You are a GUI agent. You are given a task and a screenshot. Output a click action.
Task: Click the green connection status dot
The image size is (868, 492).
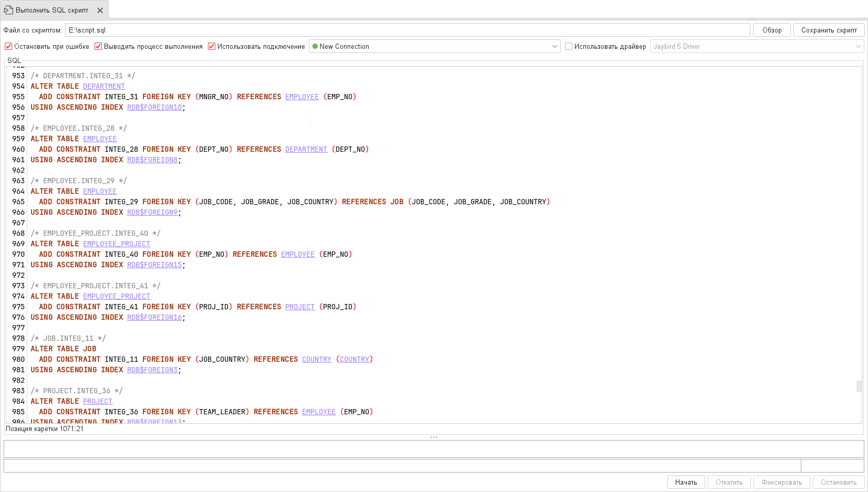(315, 46)
